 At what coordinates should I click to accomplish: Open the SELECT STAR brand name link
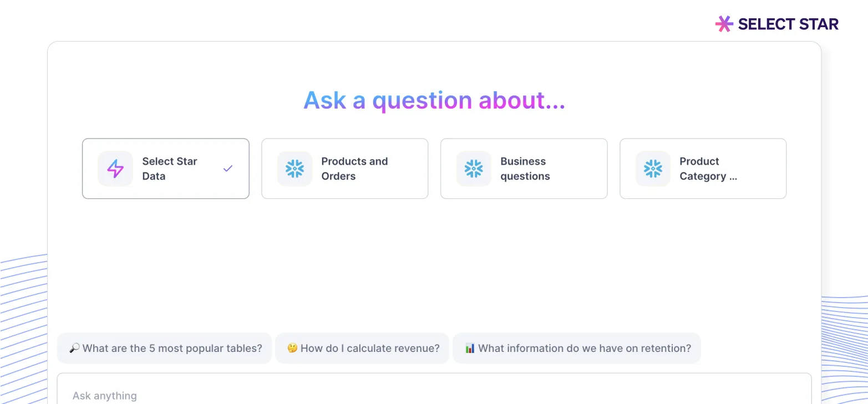point(788,24)
